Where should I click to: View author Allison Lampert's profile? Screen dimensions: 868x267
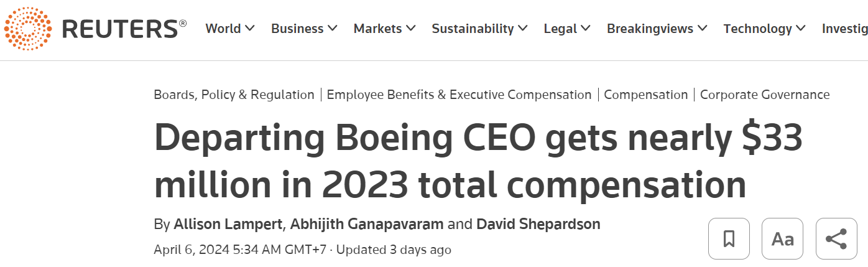click(x=227, y=224)
